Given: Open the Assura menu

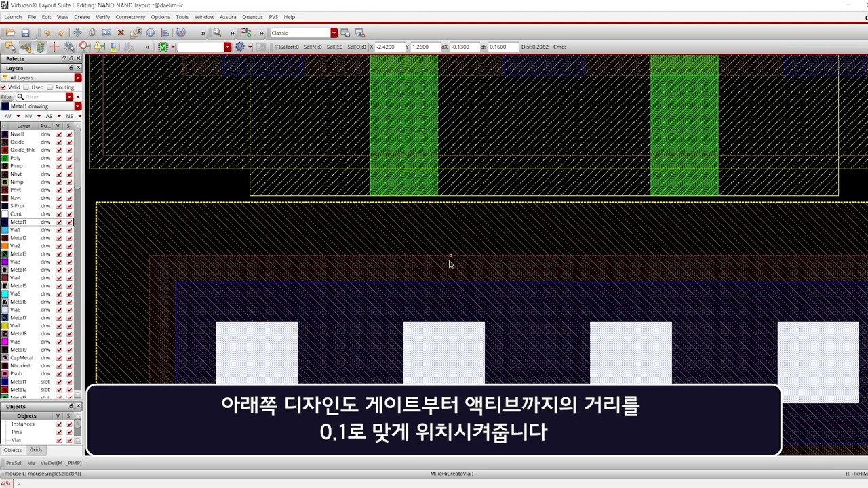Looking at the screenshot, I should pos(228,17).
